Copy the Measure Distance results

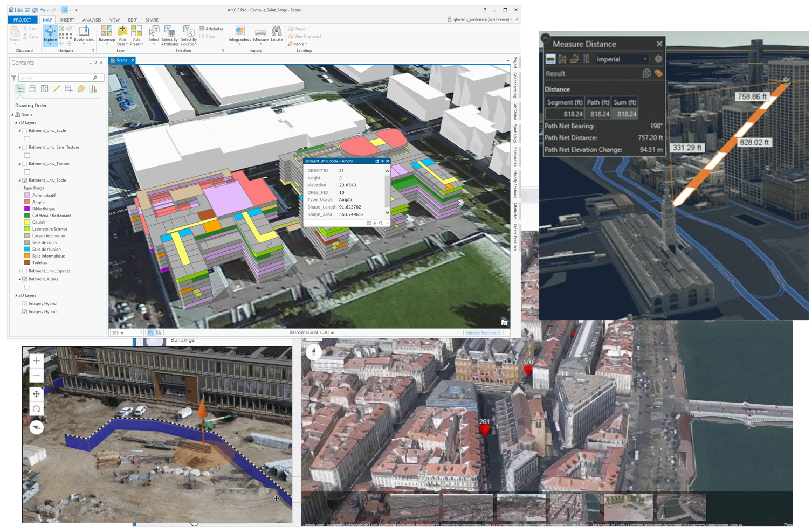646,73
